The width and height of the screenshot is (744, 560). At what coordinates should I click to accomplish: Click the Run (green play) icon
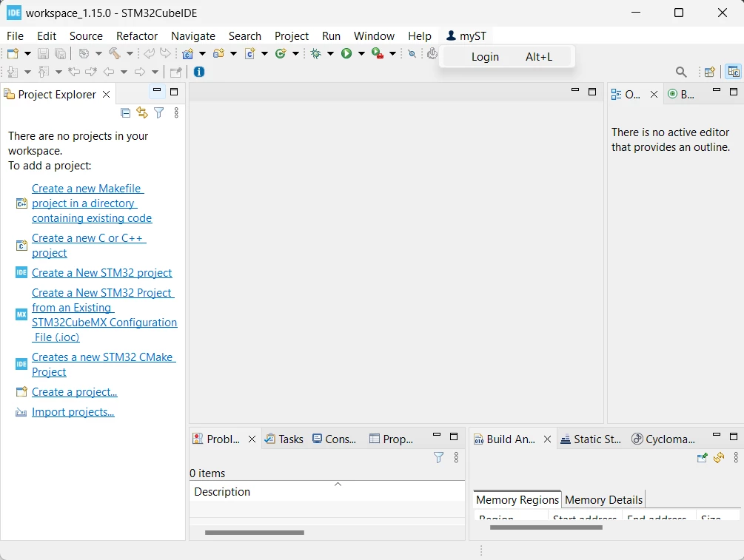click(x=346, y=53)
